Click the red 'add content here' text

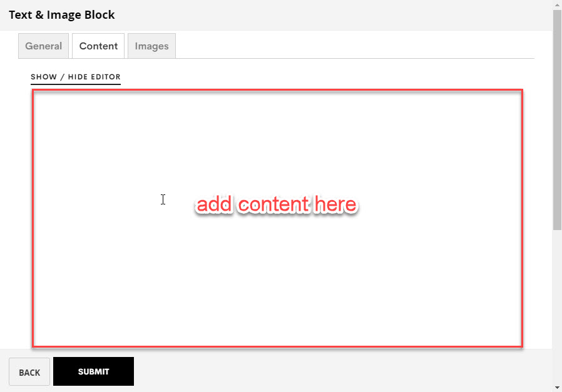277,204
